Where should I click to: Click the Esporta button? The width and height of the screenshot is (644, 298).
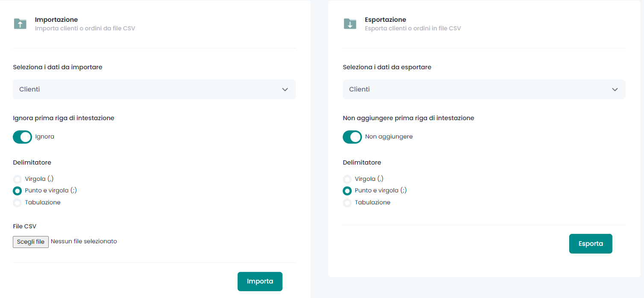point(591,244)
